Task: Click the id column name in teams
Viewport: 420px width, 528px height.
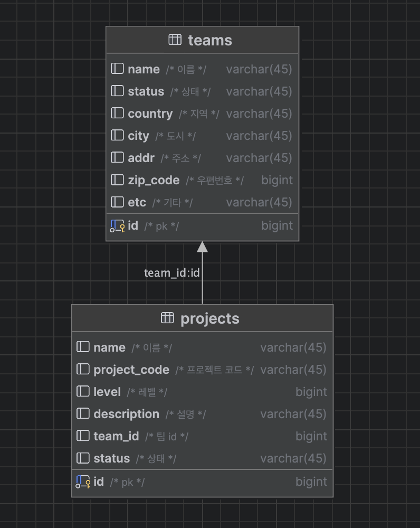Action: (x=133, y=225)
